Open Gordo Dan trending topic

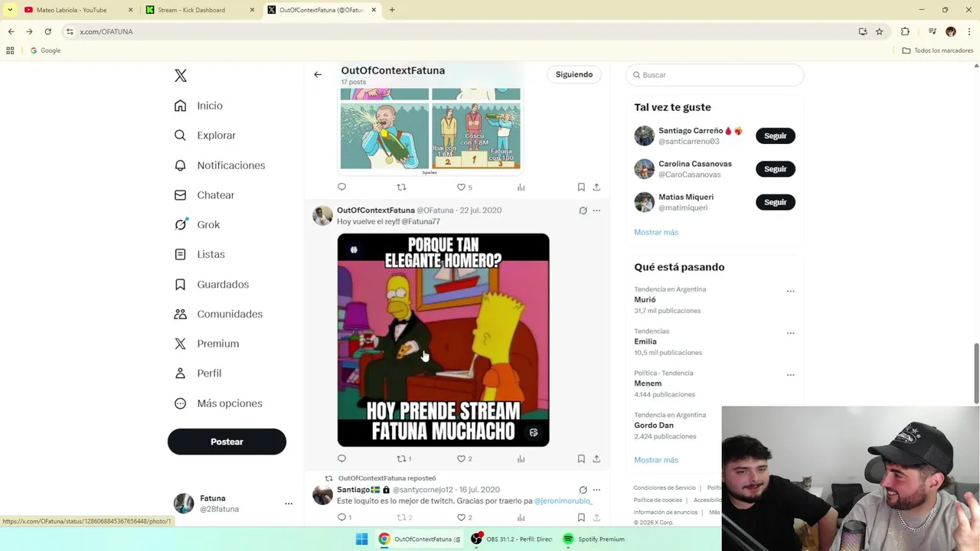point(654,425)
